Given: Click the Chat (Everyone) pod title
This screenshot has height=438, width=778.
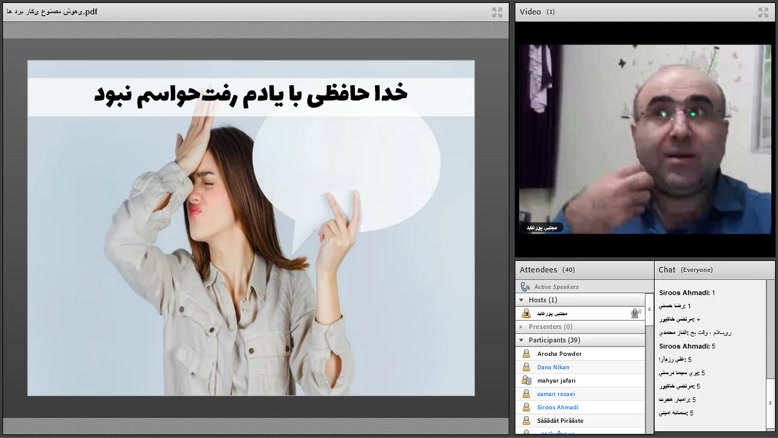Looking at the screenshot, I should [x=688, y=269].
